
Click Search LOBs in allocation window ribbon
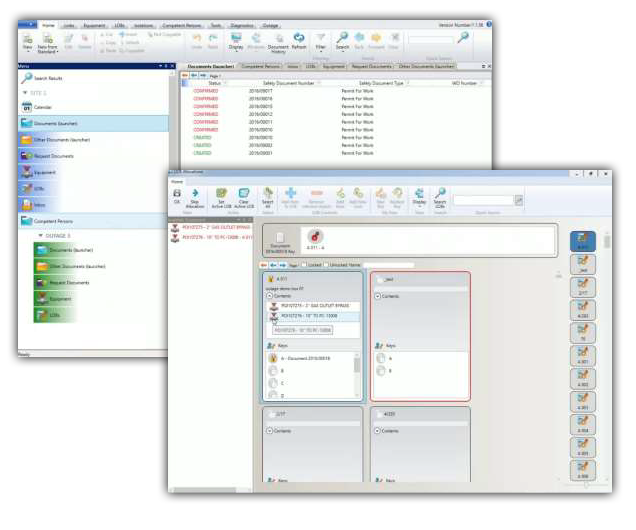440,198
